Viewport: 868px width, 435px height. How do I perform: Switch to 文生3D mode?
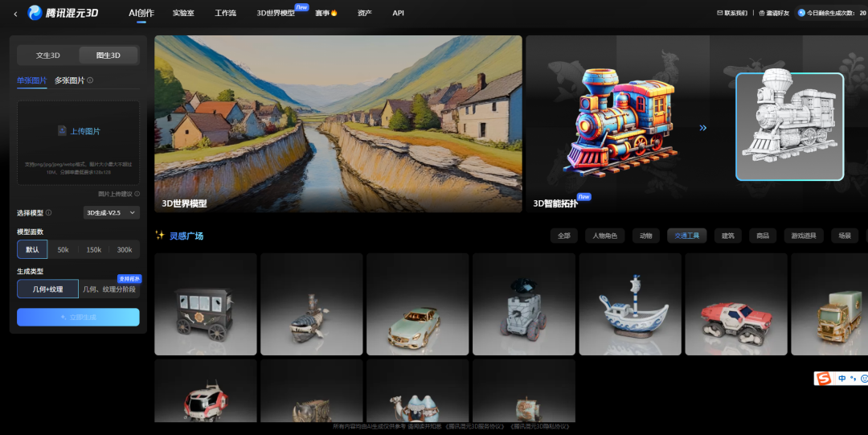point(48,55)
